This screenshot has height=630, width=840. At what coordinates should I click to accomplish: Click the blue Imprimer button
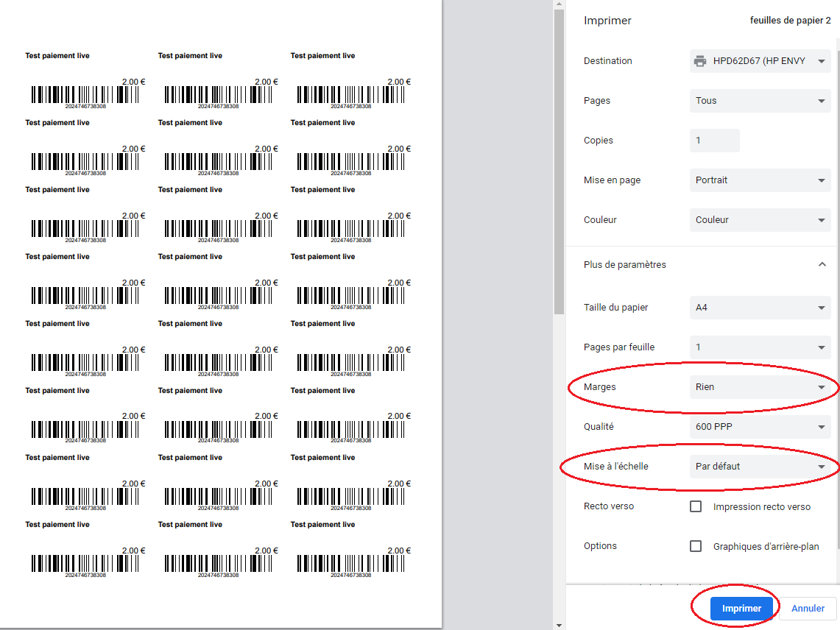coord(741,609)
